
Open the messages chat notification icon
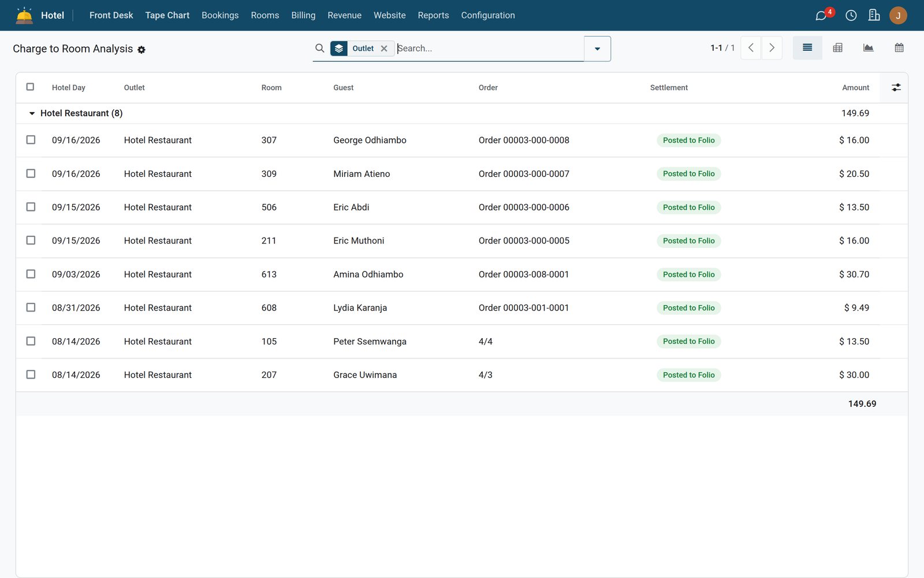(821, 16)
